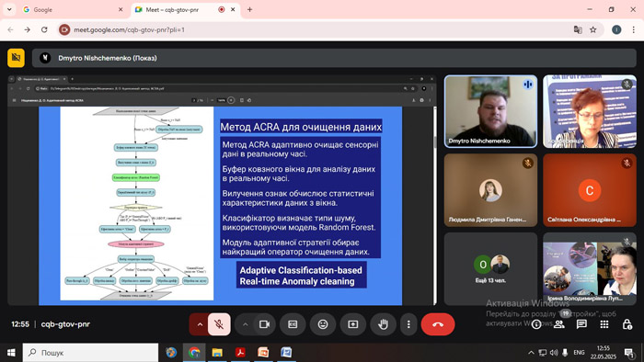Show the participants list
644x362 pixels.
(558, 324)
